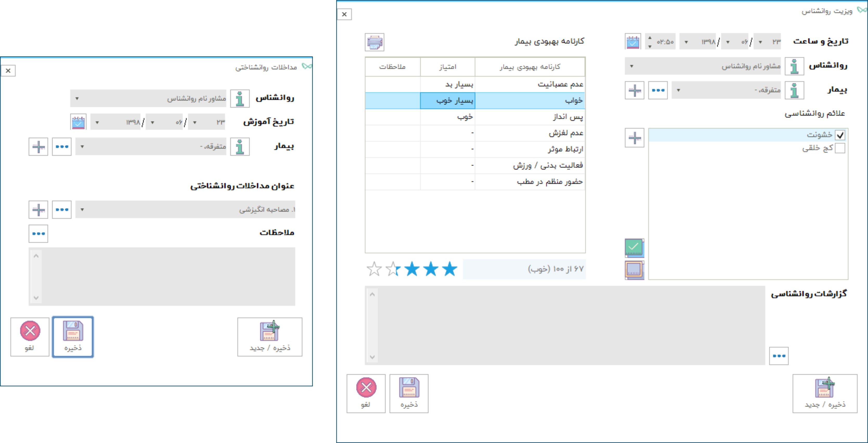Click the patient info icon in the interventions window
This screenshot has height=443, width=868.
point(240,147)
